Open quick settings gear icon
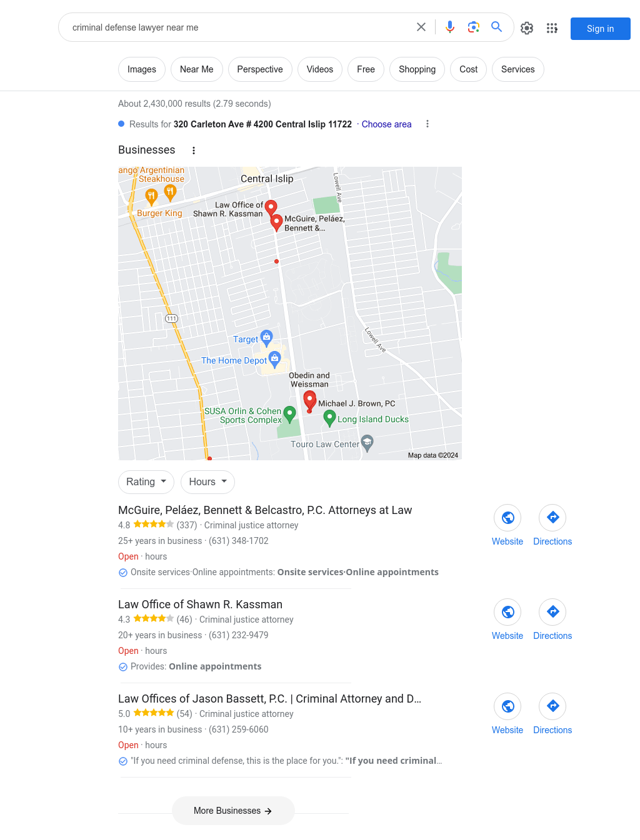640x840 pixels. tap(527, 28)
